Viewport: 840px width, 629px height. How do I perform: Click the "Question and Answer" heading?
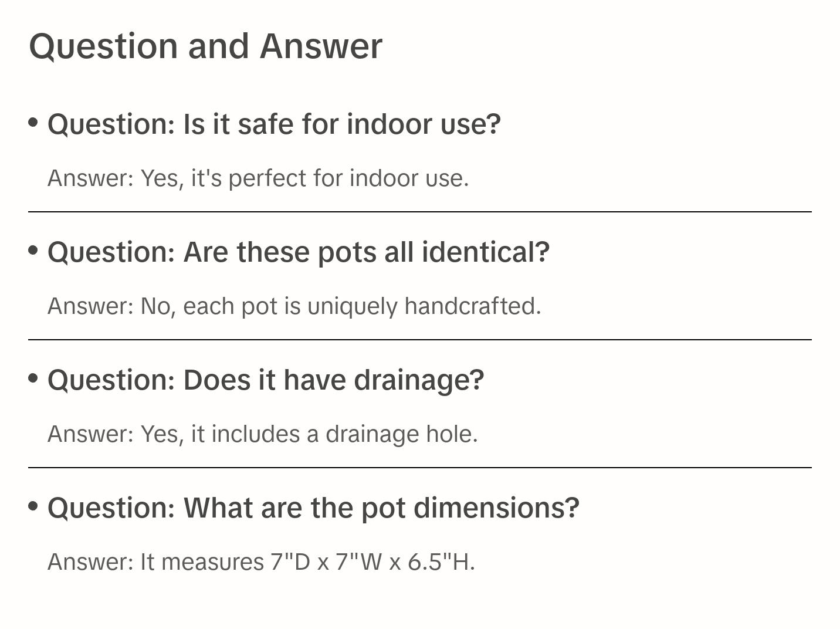[205, 46]
